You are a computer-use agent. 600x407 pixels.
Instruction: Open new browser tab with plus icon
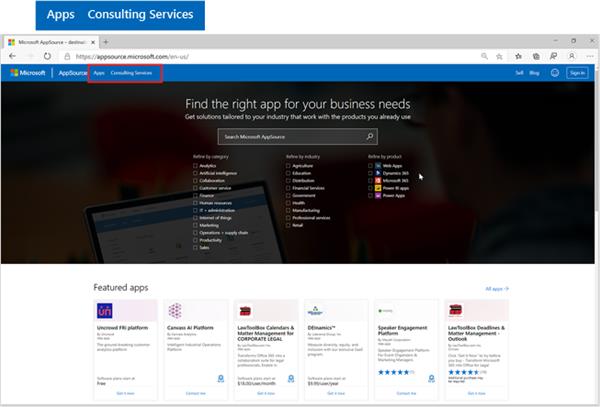tap(106, 42)
